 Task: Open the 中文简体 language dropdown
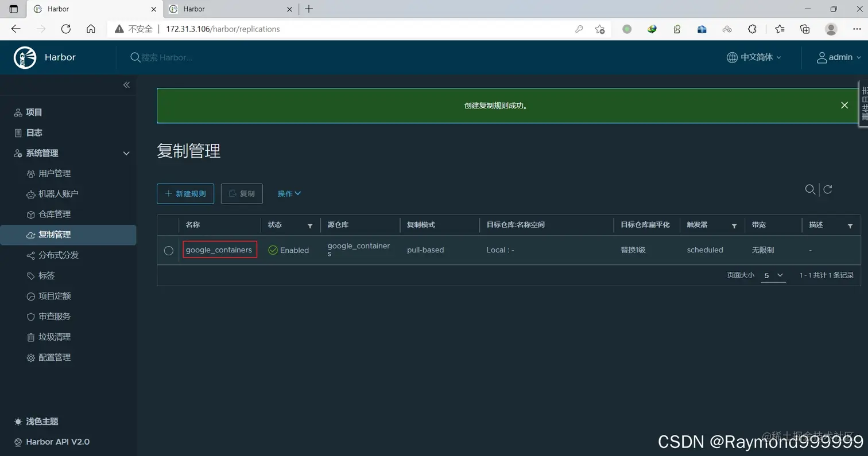(754, 57)
